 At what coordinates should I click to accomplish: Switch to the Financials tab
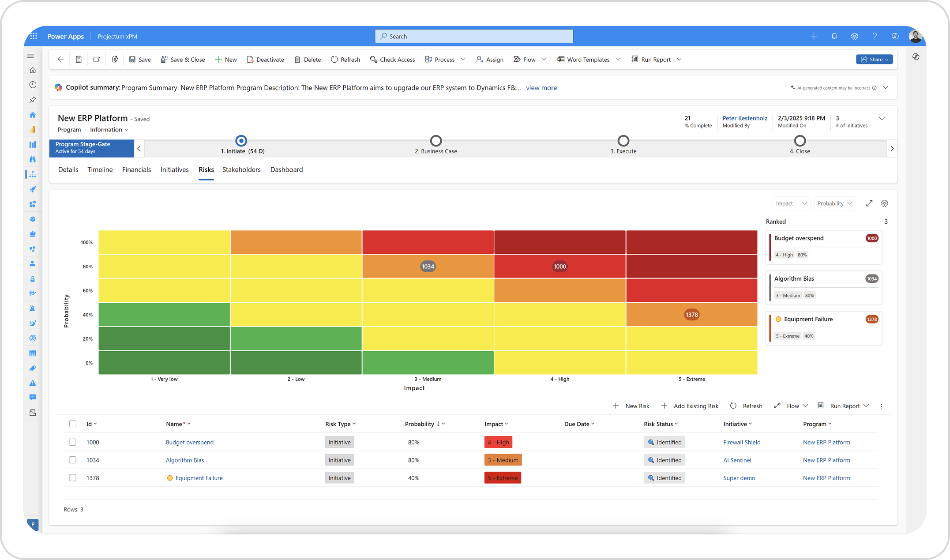click(x=136, y=169)
